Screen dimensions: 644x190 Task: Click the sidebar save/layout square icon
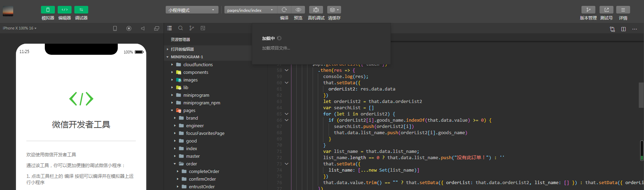tap(203, 28)
